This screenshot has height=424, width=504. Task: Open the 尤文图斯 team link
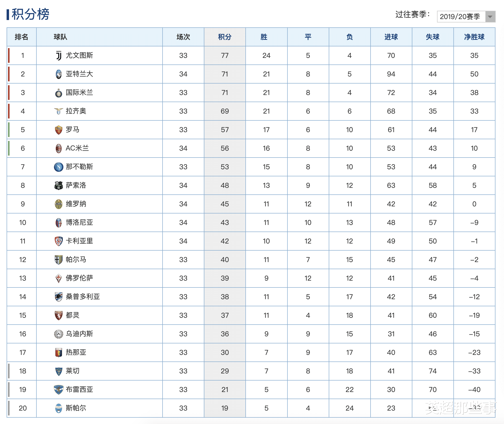coord(79,55)
